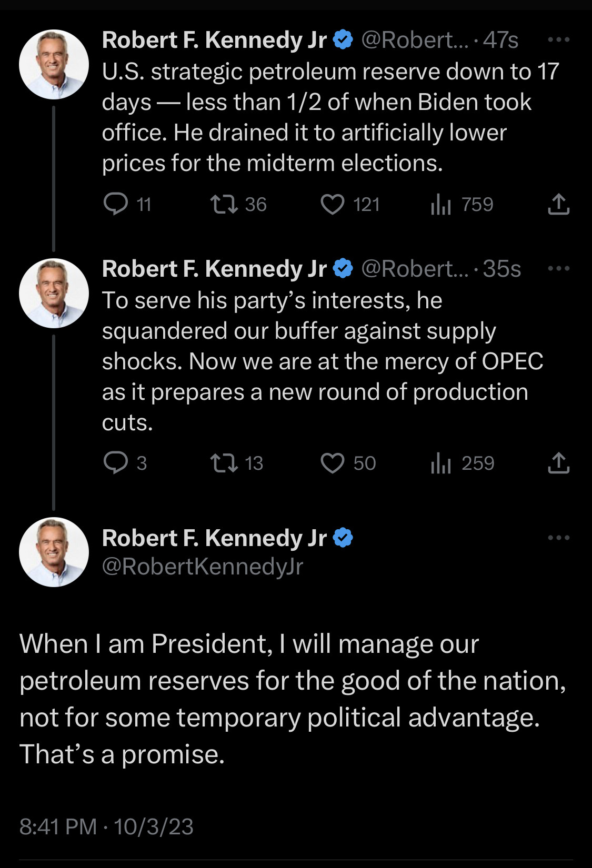Open more options on the 47s tweet
The image size is (592, 868).
tap(558, 40)
